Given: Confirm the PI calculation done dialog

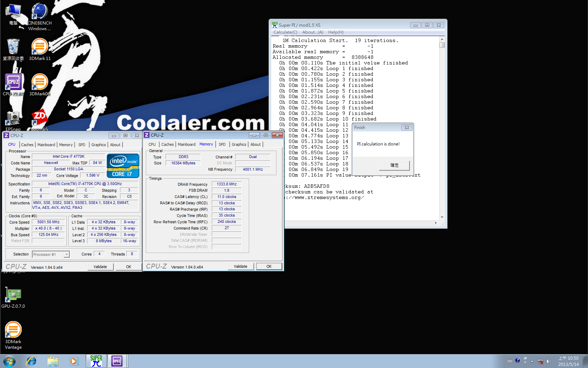Looking at the screenshot, I should [x=394, y=165].
